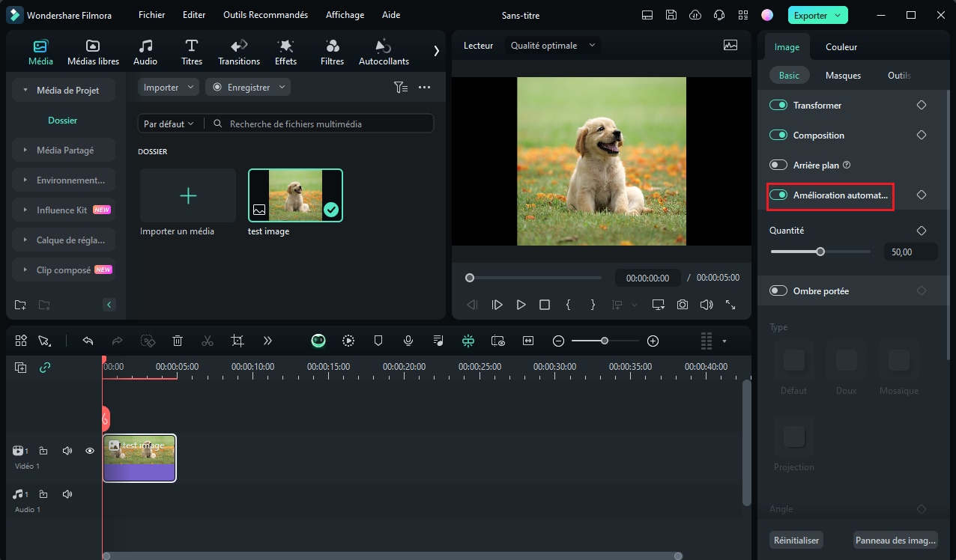Disable the Composition switch

pyautogui.click(x=778, y=136)
